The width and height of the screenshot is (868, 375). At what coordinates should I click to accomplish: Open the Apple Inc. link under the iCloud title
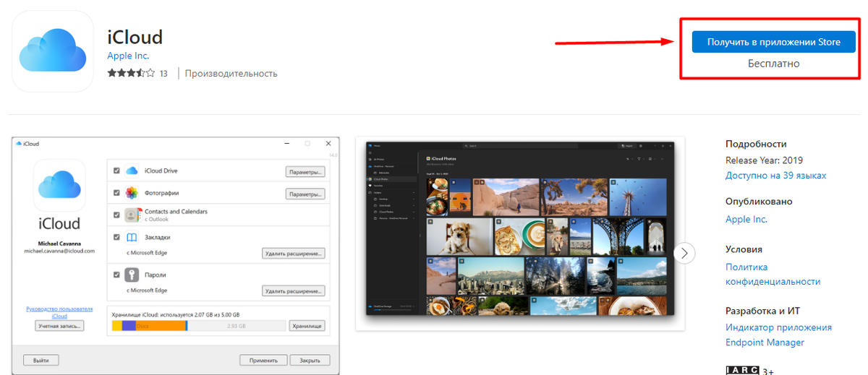pos(128,56)
